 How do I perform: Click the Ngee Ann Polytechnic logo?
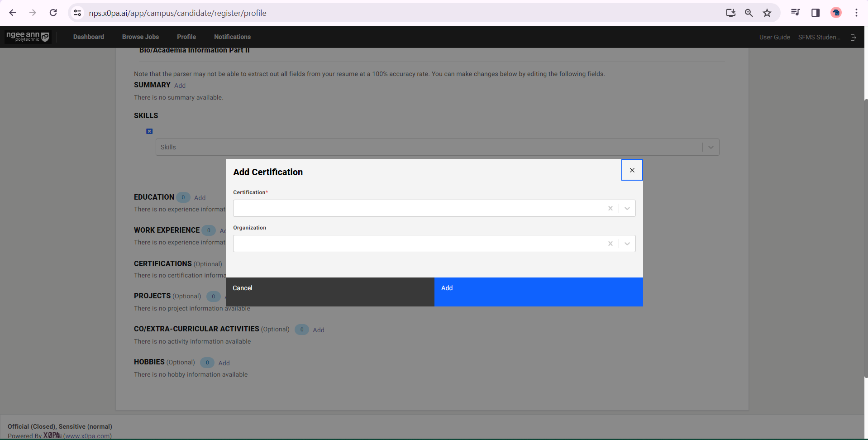(x=28, y=37)
